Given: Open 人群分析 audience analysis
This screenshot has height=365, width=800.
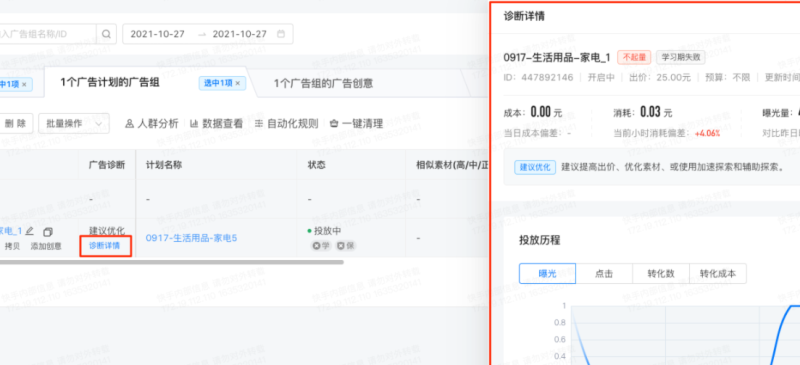Looking at the screenshot, I should [x=152, y=124].
